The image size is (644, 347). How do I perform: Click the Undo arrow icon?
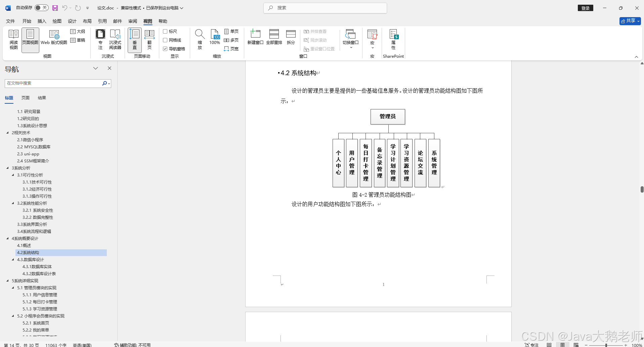(x=65, y=8)
